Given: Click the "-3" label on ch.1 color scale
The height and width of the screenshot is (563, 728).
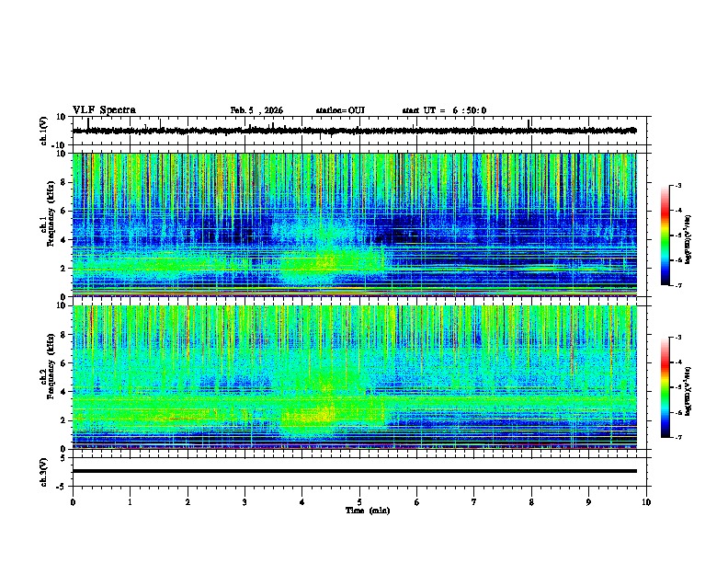Looking at the screenshot, I should point(677,185).
